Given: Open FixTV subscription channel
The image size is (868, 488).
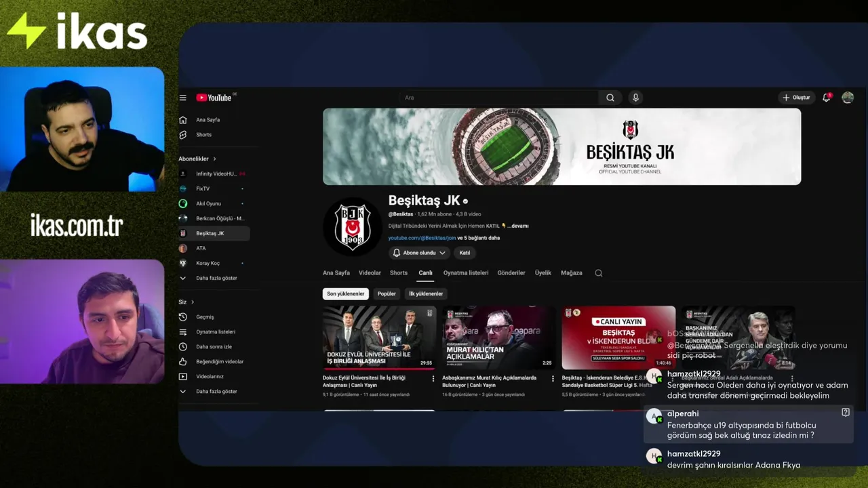Looking at the screenshot, I should [x=214, y=188].
